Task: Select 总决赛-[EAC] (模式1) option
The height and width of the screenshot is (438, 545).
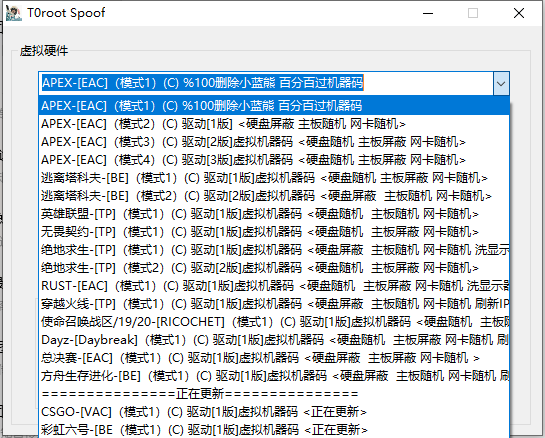Action: pos(274,358)
